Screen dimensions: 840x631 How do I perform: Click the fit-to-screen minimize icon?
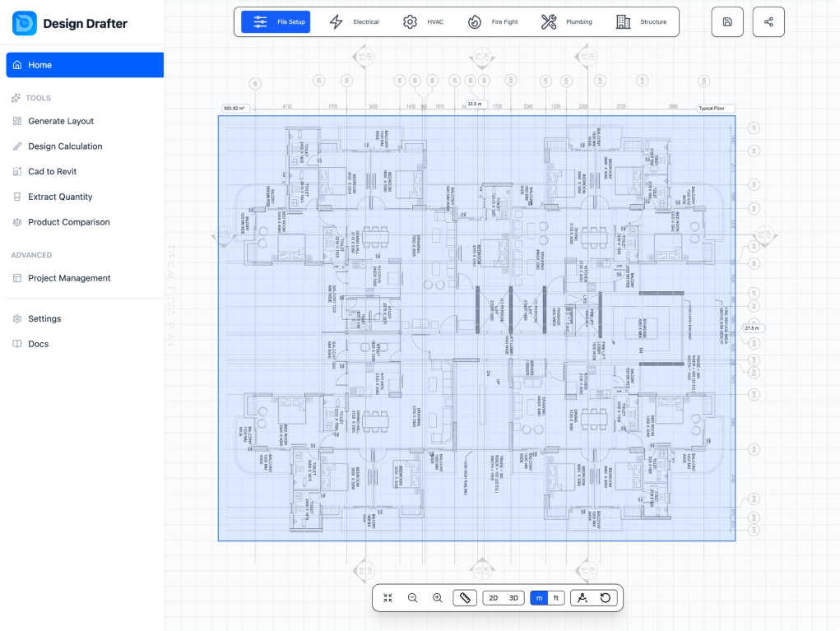tap(388, 598)
